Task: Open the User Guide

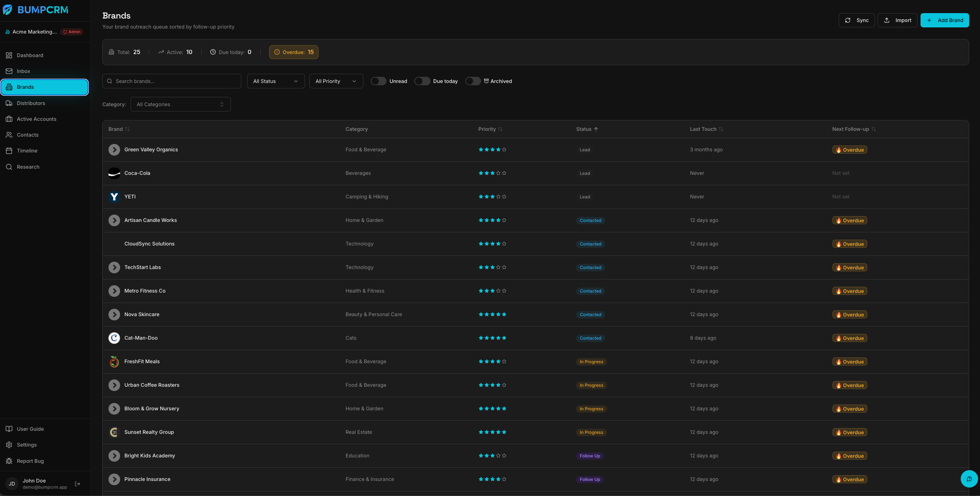Action: point(44,429)
